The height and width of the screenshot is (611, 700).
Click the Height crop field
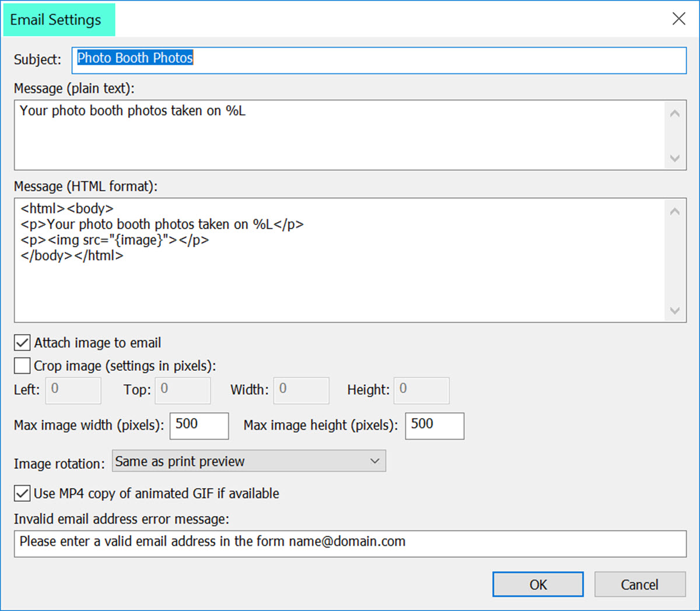(422, 391)
